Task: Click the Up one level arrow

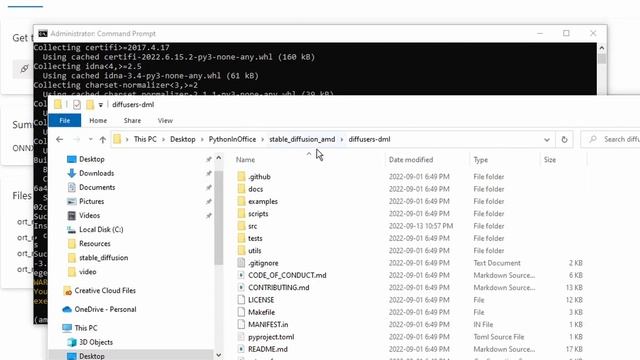Action: [x=103, y=140]
